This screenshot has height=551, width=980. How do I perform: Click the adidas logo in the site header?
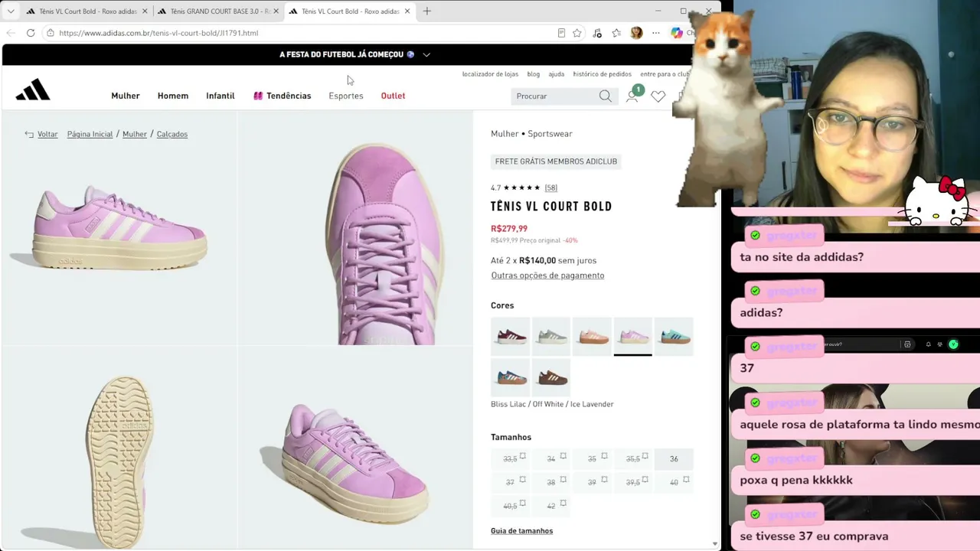tap(33, 90)
